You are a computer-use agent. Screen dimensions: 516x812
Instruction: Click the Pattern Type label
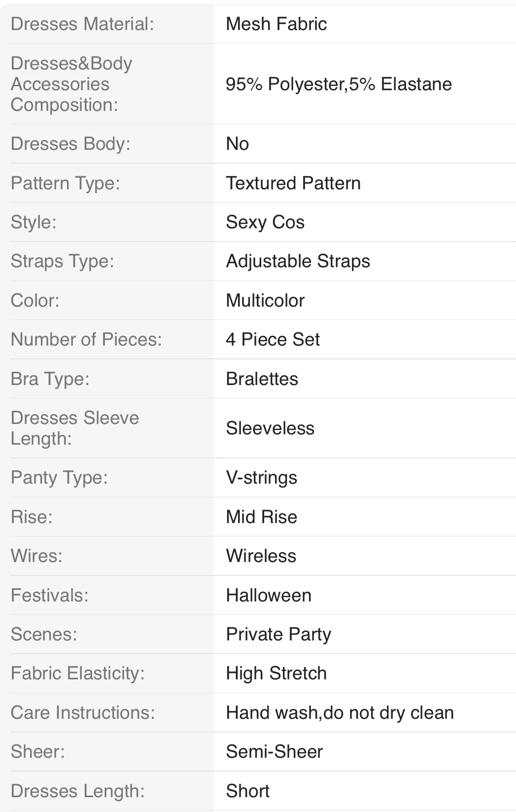coord(65,183)
